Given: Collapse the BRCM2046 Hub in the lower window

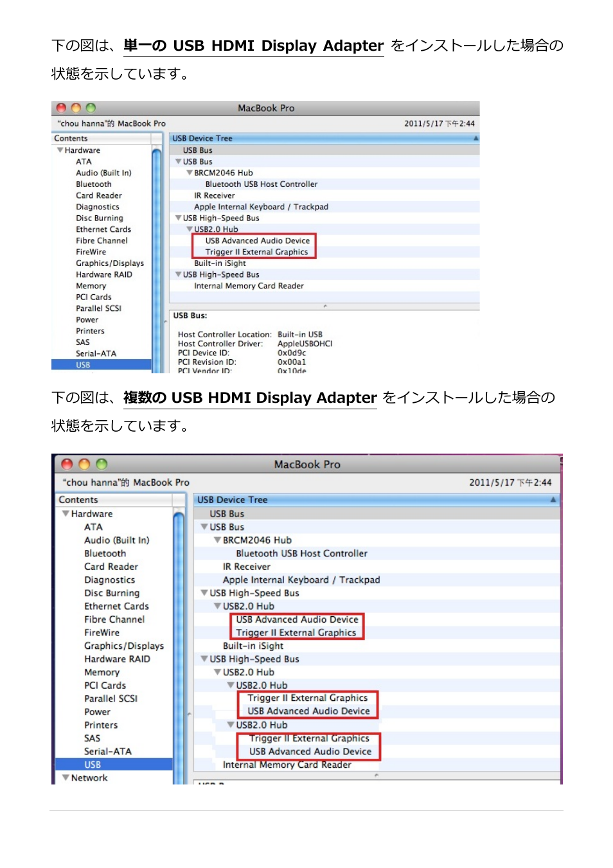Looking at the screenshot, I should click(217, 540).
